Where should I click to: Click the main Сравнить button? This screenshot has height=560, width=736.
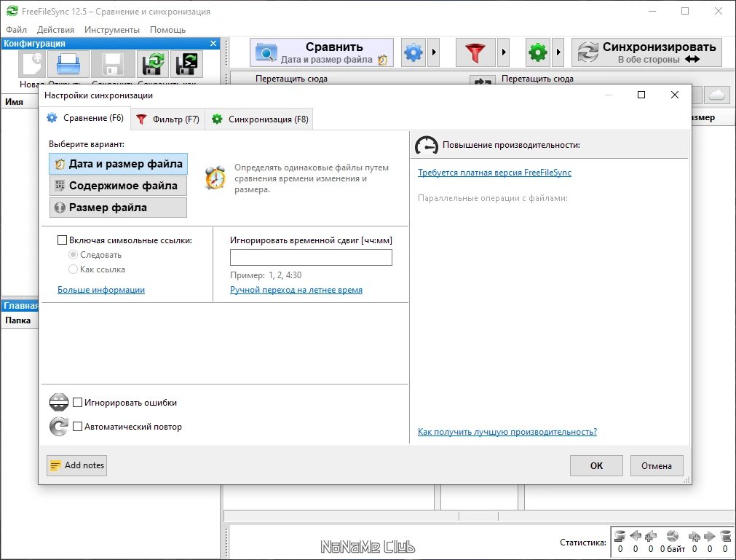pyautogui.click(x=322, y=52)
